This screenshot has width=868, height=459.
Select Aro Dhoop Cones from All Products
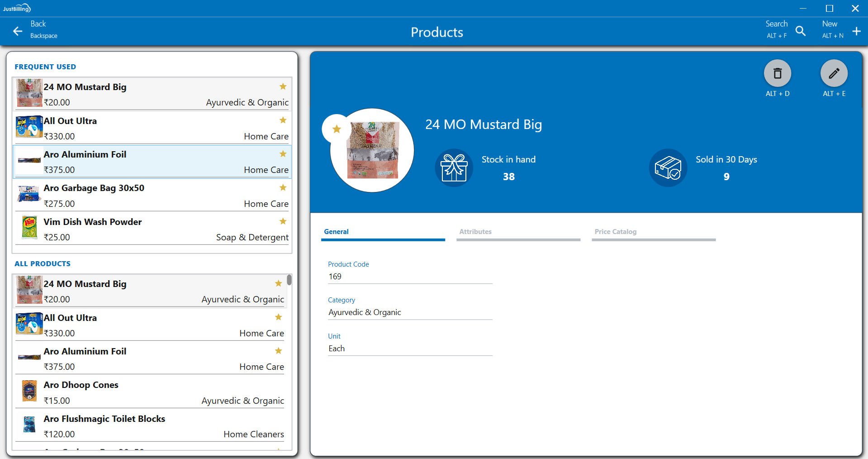coord(149,392)
